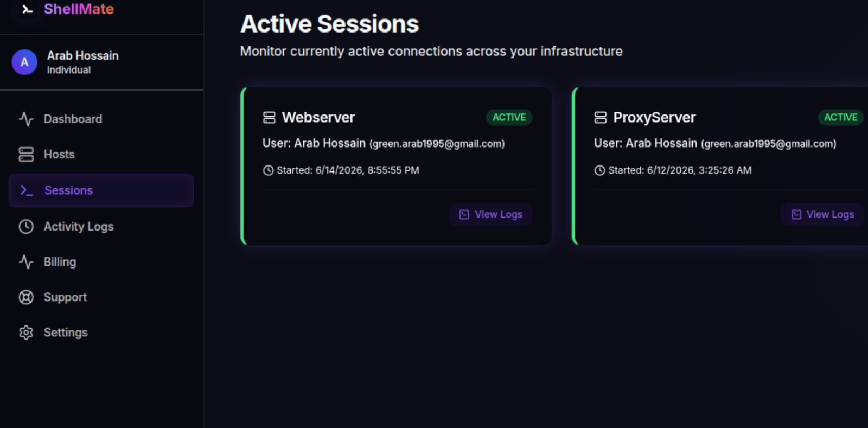The image size is (868, 428).
Task: Click the purple avatar circle with letter A
Action: tap(24, 62)
